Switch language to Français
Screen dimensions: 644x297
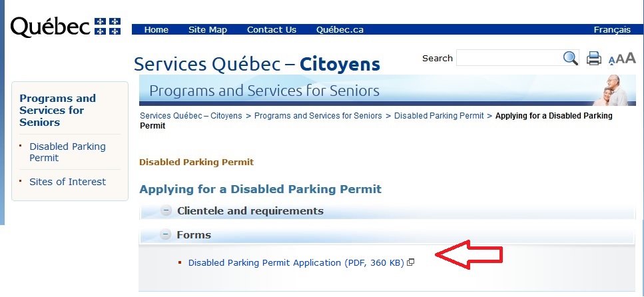(x=612, y=30)
